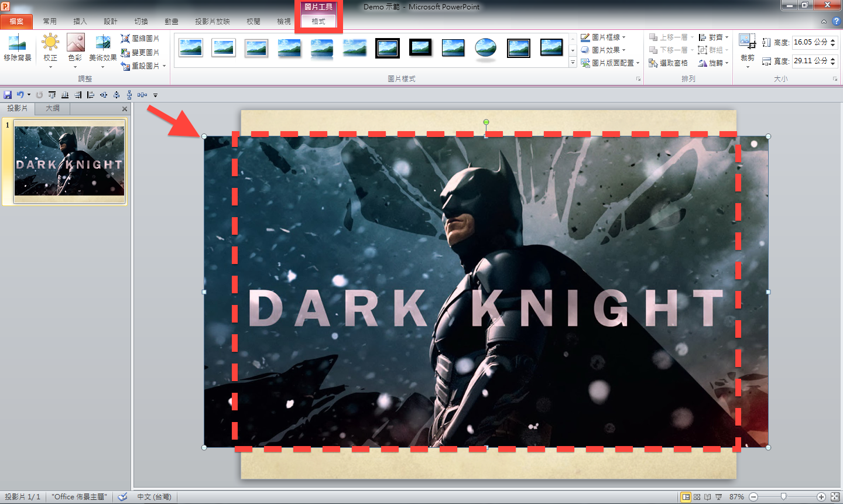Viewport: 843px width, 504px height.
Task: Open the 圖片版面配置 picture layout dropdown
Action: coord(611,63)
